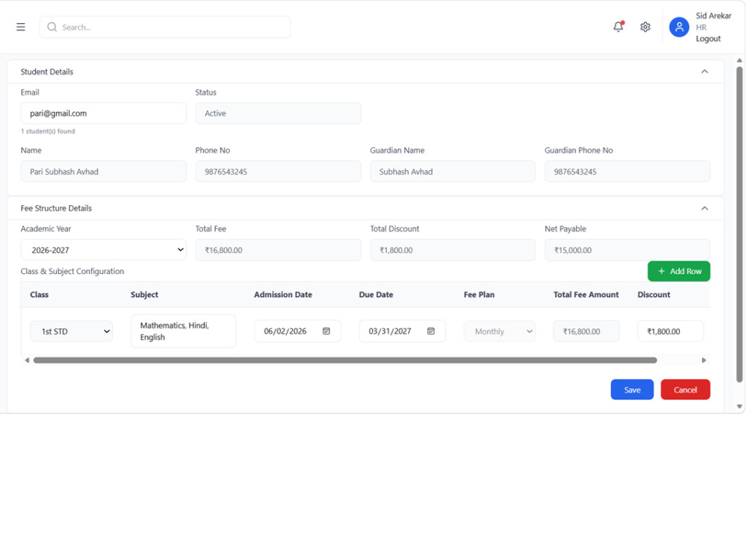
Task: Click the row Total Fee Amount field
Action: (586, 332)
